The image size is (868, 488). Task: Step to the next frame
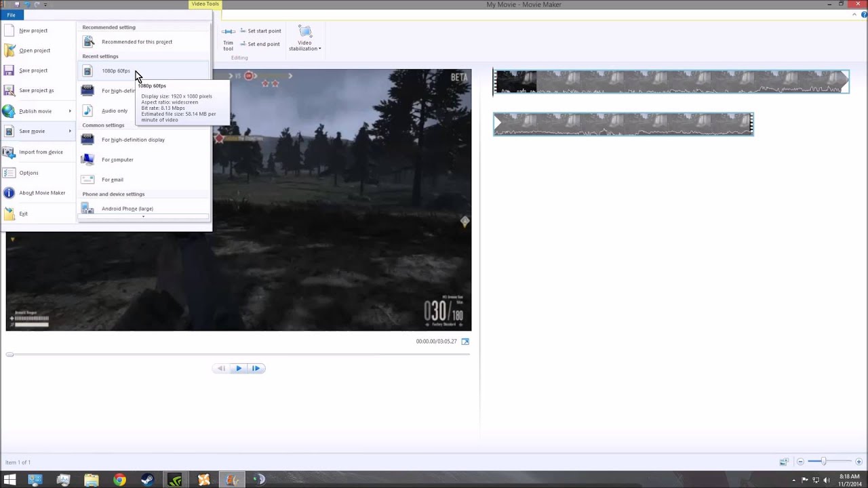pyautogui.click(x=256, y=369)
